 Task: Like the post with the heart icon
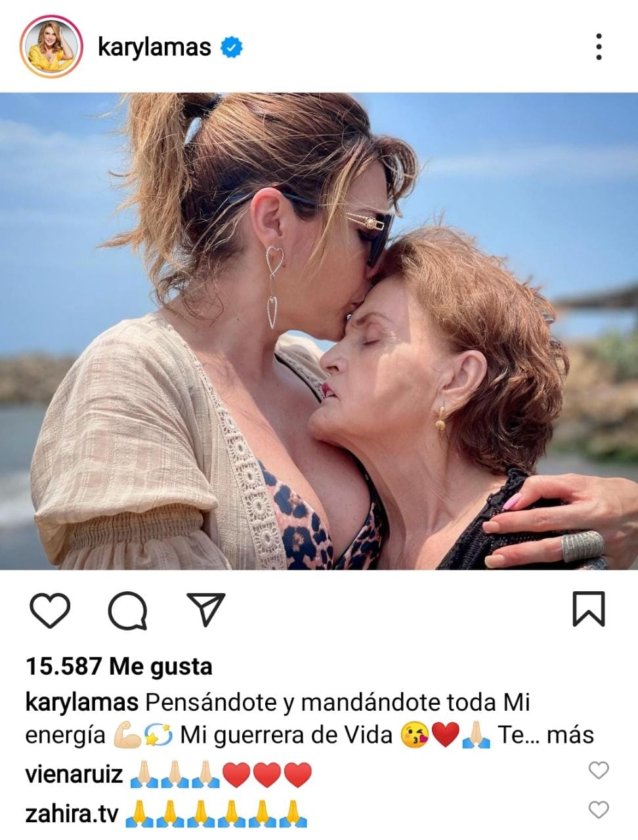click(x=50, y=610)
